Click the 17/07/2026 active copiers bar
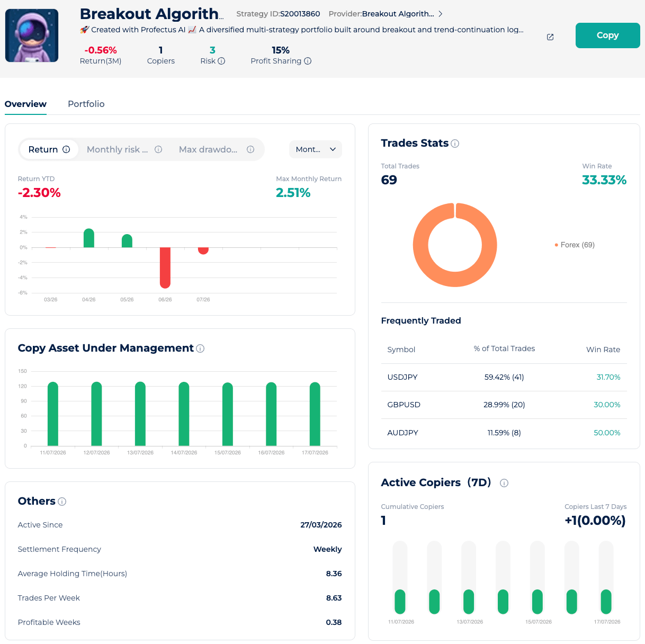This screenshot has height=644, width=645. point(606,602)
